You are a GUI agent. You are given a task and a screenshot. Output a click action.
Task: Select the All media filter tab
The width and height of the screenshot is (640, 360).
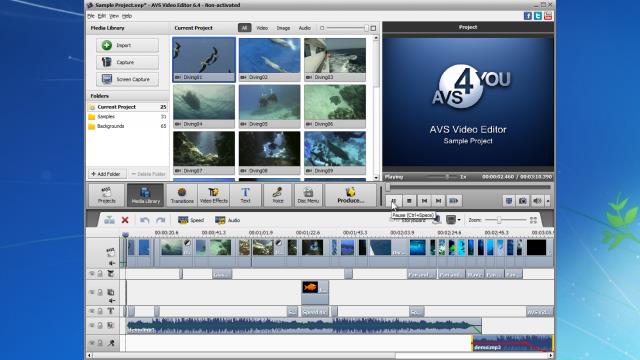point(244,28)
